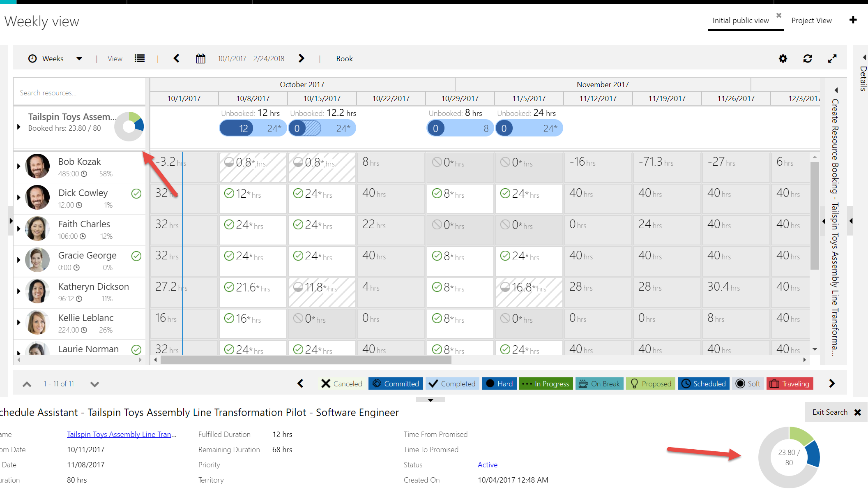This screenshot has height=499, width=868.
Task: Click the horizontal schedule scrollbar
Action: (x=306, y=360)
